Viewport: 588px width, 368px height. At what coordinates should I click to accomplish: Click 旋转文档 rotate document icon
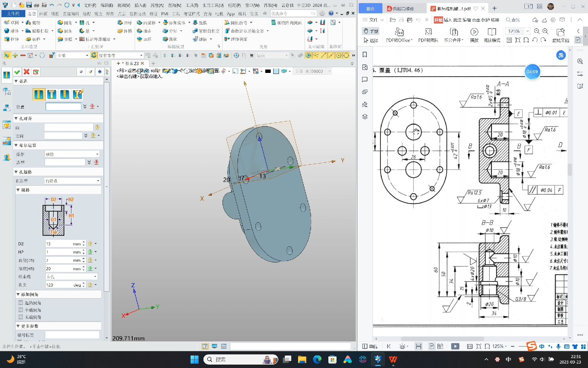560,35
